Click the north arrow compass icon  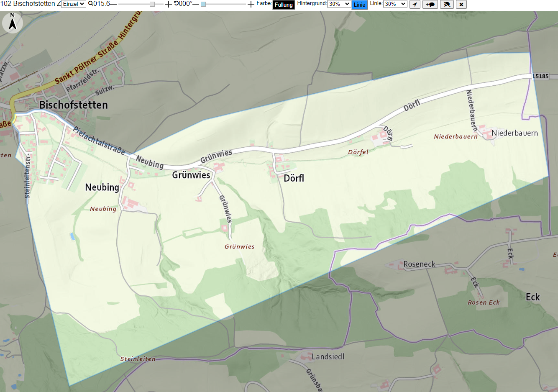[13, 23]
